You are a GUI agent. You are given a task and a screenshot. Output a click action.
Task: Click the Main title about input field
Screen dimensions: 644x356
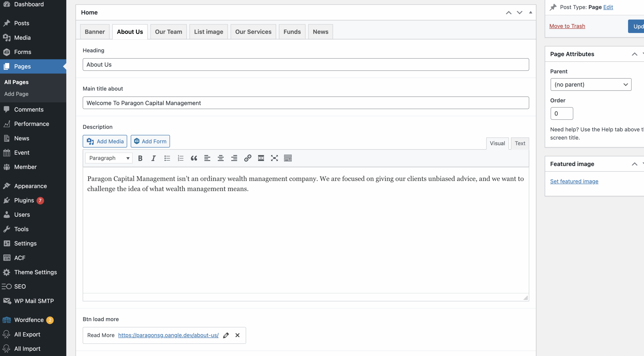(x=306, y=103)
